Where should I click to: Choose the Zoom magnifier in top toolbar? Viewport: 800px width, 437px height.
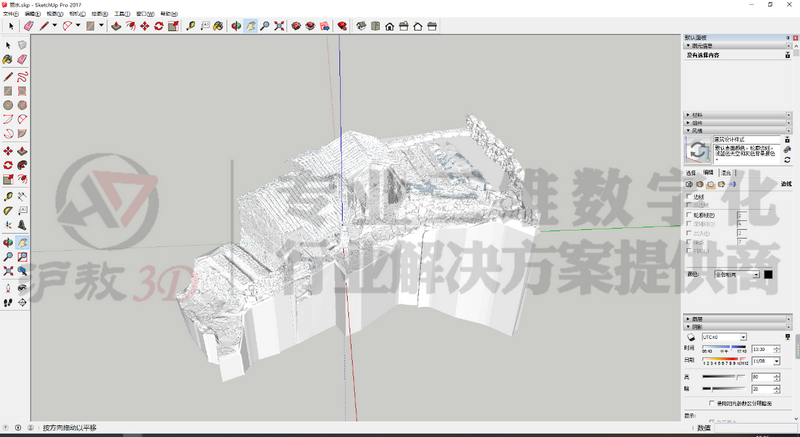pyautogui.click(x=264, y=26)
